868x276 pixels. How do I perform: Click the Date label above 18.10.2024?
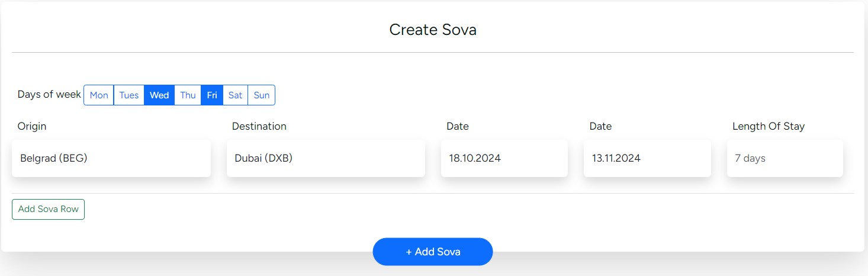click(457, 126)
